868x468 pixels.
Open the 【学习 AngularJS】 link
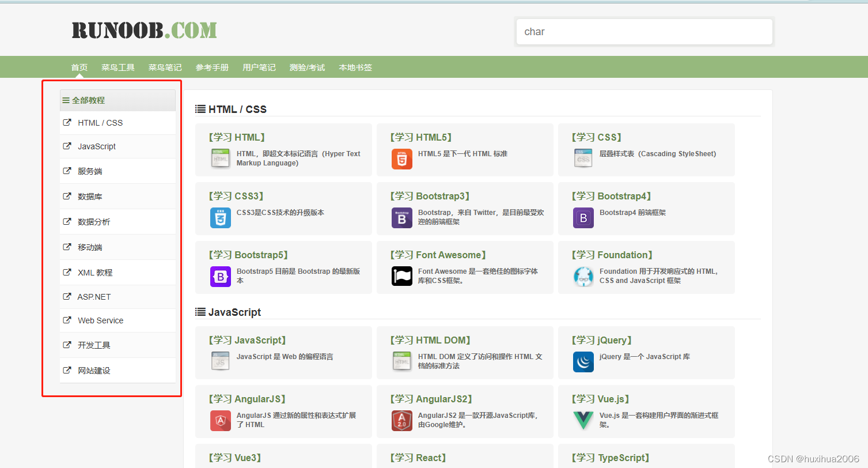click(248, 399)
